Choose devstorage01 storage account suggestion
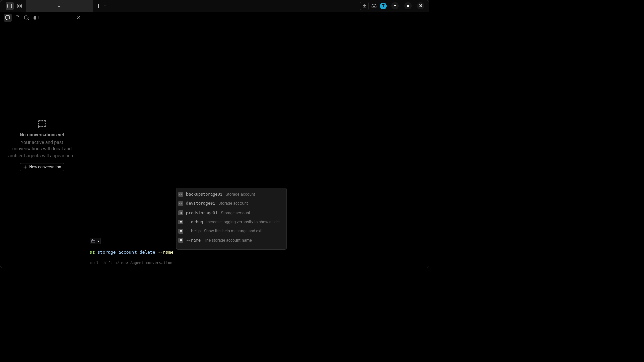 [x=231, y=203]
